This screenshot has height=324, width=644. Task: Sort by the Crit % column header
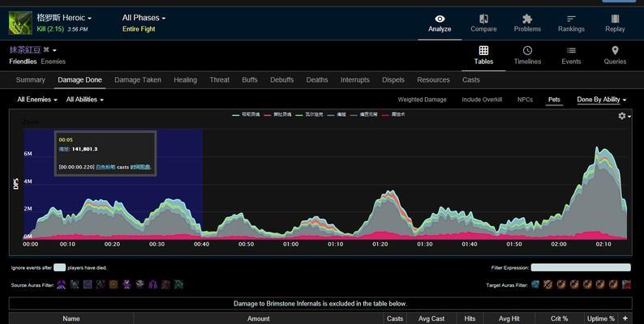(559, 318)
